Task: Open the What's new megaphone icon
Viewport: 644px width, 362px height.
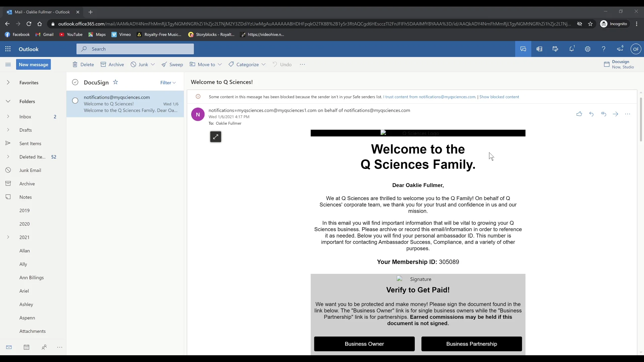Action: [620, 49]
